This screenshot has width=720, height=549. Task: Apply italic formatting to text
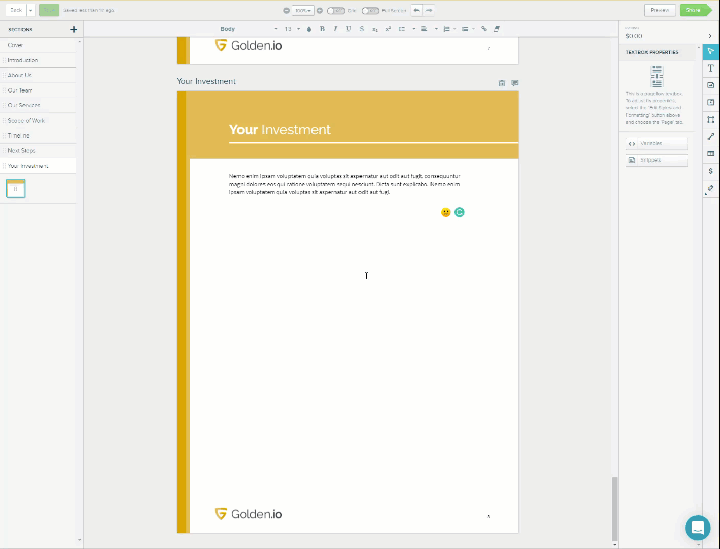tap(335, 29)
